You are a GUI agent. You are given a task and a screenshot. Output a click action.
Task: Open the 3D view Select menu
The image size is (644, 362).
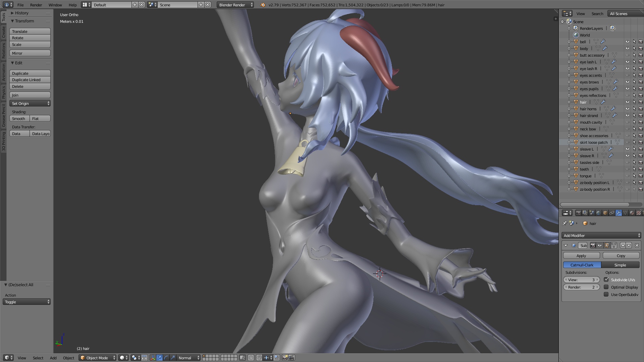point(38,358)
